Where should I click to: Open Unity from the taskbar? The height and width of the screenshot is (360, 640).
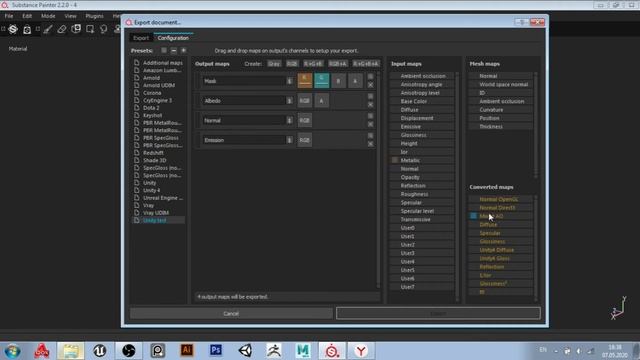coord(245,351)
